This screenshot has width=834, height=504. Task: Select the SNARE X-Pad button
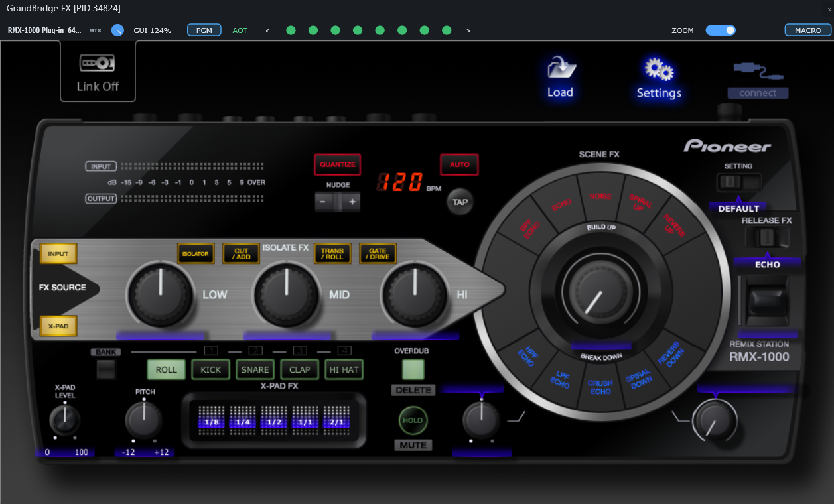(x=255, y=369)
